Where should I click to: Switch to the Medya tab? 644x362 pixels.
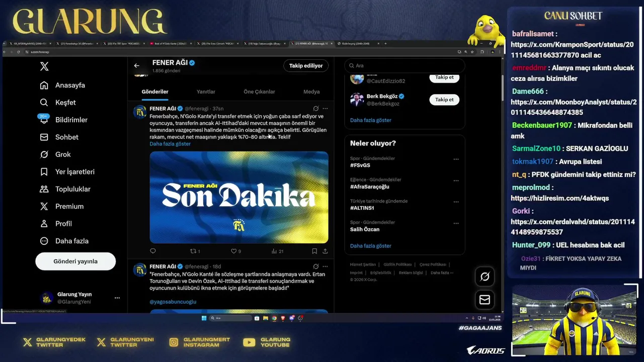(x=311, y=92)
